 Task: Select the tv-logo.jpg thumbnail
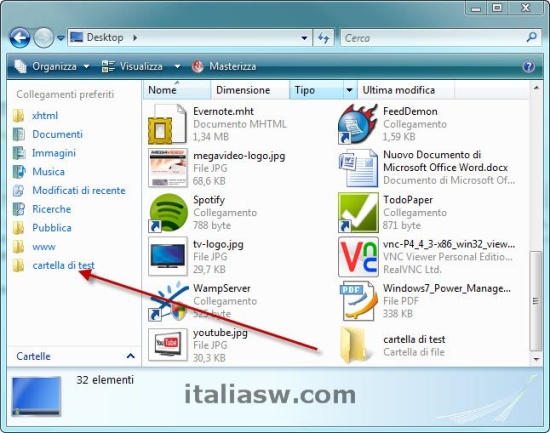coord(168,256)
